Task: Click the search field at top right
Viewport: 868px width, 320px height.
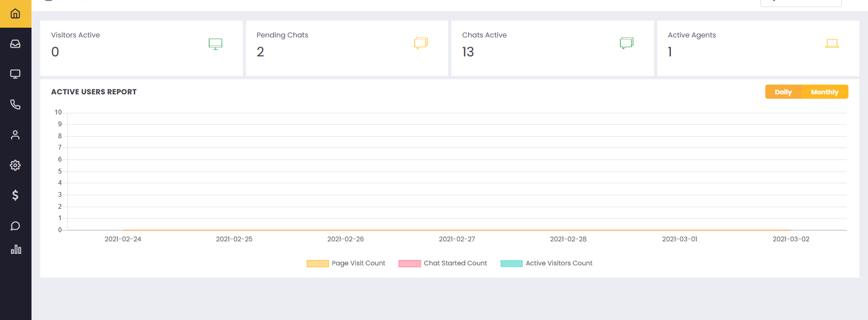Action: click(x=801, y=3)
